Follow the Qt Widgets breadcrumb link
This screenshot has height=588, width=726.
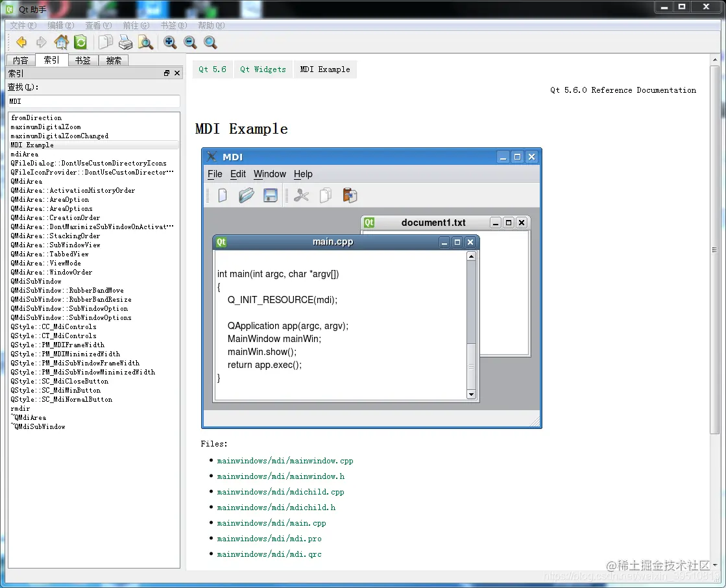click(263, 69)
